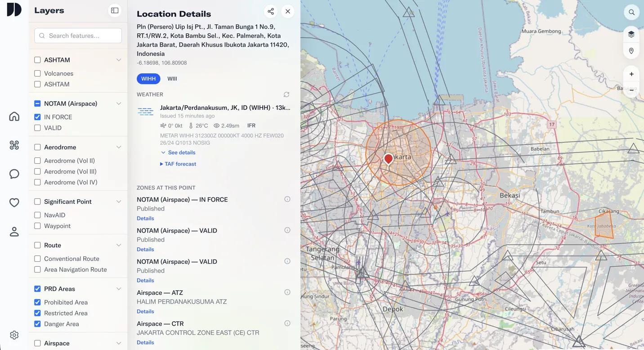Click the app logo at top left
Image resolution: width=644 pixels, height=350 pixels.
tap(14, 9)
